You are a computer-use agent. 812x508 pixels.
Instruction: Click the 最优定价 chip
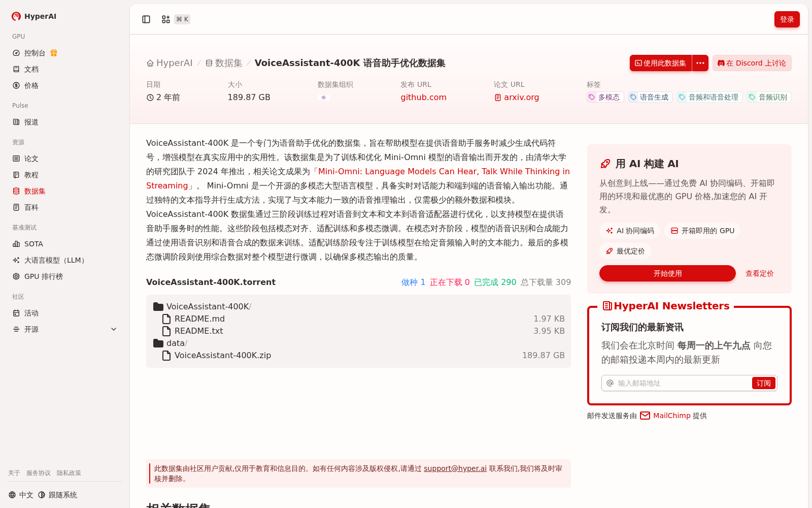(x=625, y=251)
